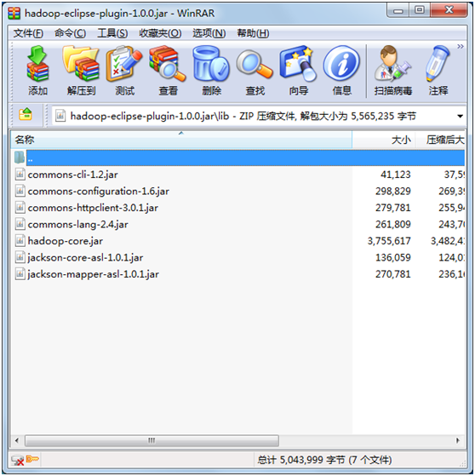Sort by Packed size (压缩后大) column header
This screenshot has width=475, height=476.
tap(440, 140)
